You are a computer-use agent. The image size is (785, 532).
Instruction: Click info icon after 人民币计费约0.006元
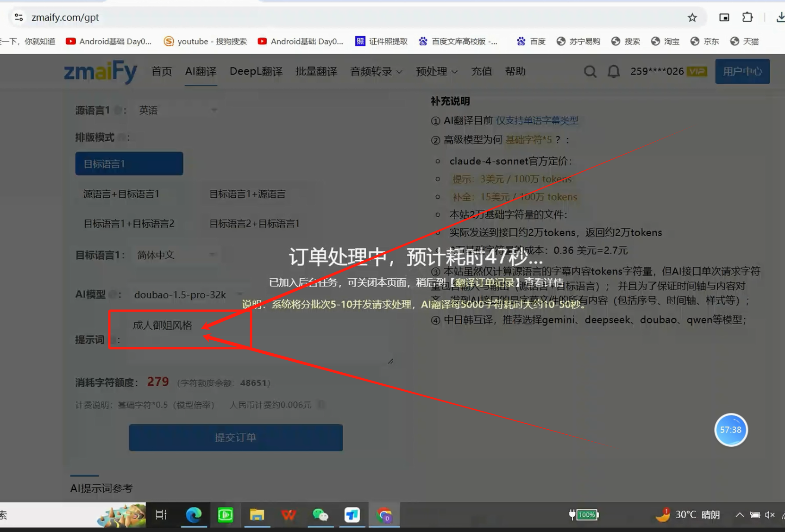(321, 405)
